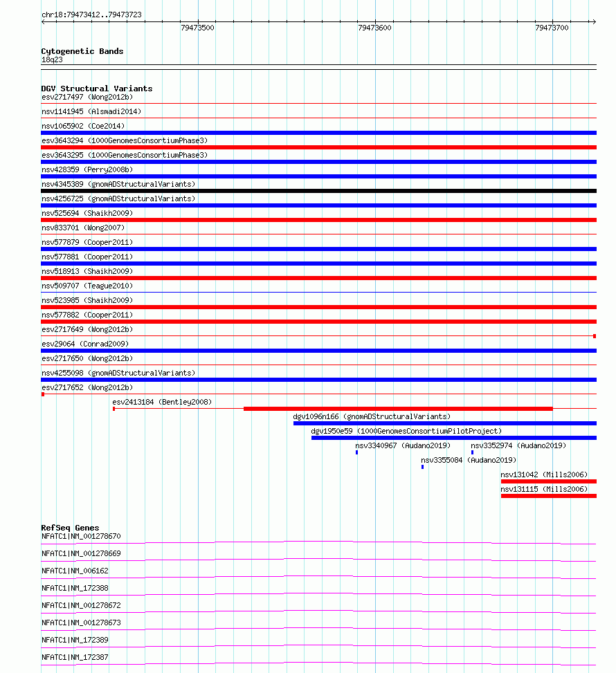Open variant nsv4345389 (gnomADStructuralVariants)
The height and width of the screenshot is (673, 616).
[118, 184]
